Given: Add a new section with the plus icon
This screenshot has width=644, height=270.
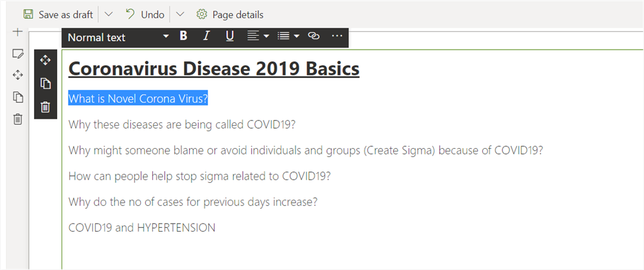Looking at the screenshot, I should [18, 32].
